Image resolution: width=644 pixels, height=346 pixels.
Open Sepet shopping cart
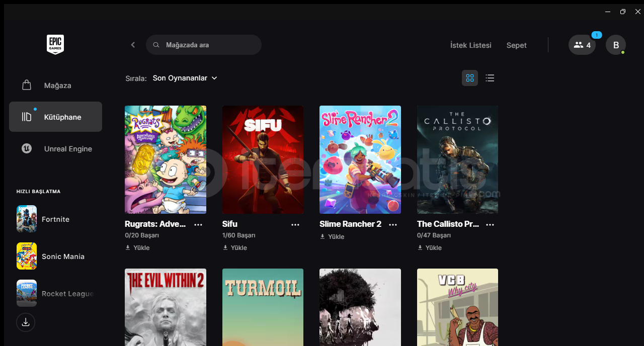pos(517,45)
